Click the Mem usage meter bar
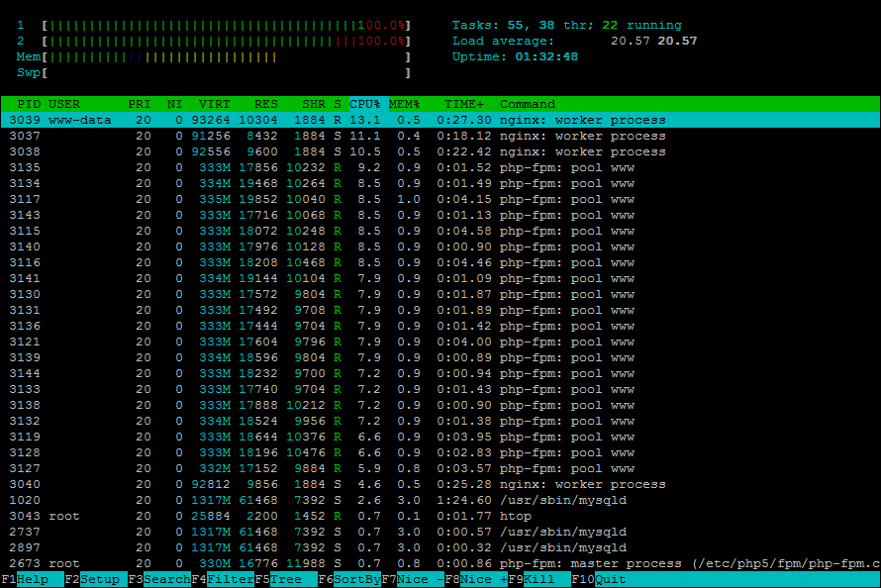Viewport: 881px width, 588px height. click(x=227, y=56)
